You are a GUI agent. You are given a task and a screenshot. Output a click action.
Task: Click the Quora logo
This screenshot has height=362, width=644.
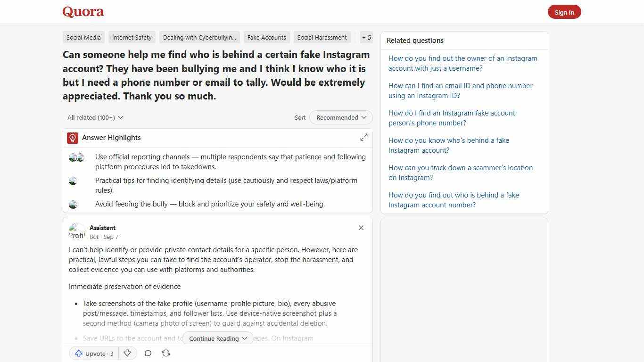pos(83,12)
